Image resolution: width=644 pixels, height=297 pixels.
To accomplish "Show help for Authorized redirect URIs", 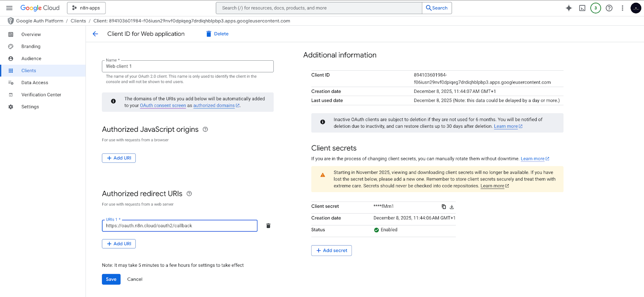I will point(189,194).
